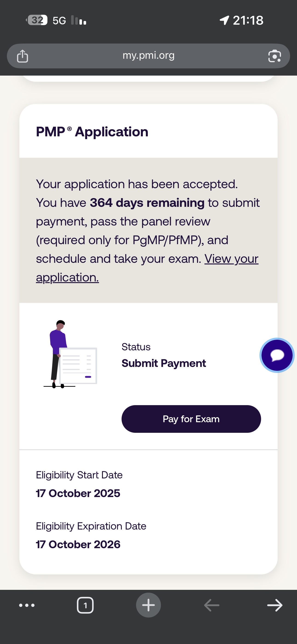Tap the share icon in address bar
This screenshot has height=644, width=297.
(23, 56)
